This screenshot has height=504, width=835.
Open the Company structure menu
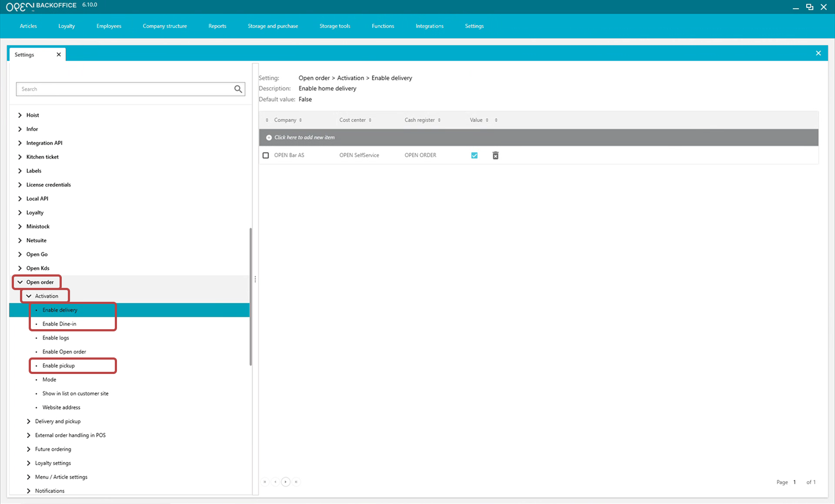coord(165,26)
